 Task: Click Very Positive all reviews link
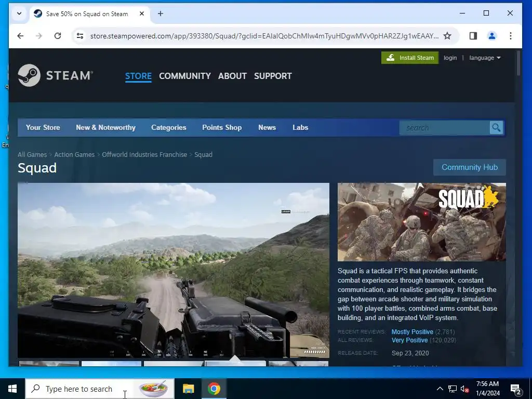[x=409, y=340]
